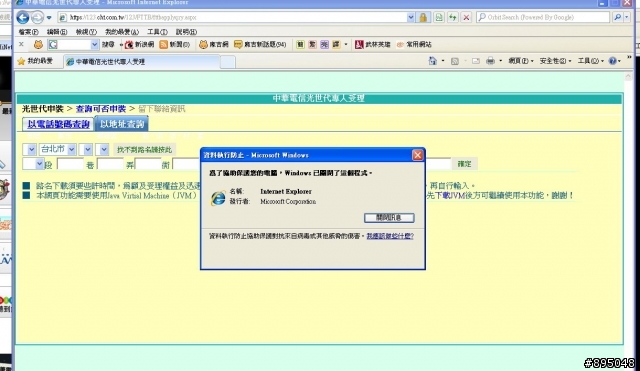Click the 痞客邦 mascot toolbar button
Screen dimensions: 640x371
(x=213, y=44)
